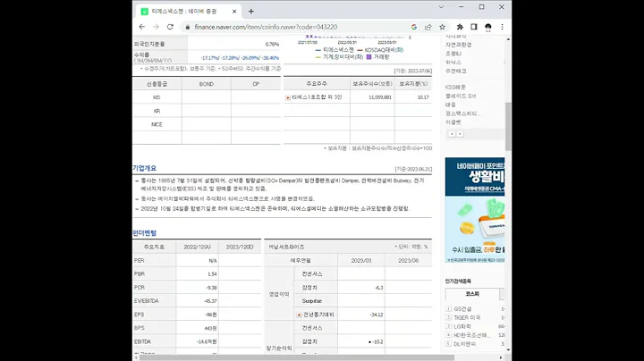Click the 펀더멘털 section heading
Image resolution: width=644 pixels, height=361 pixels.
(x=144, y=233)
